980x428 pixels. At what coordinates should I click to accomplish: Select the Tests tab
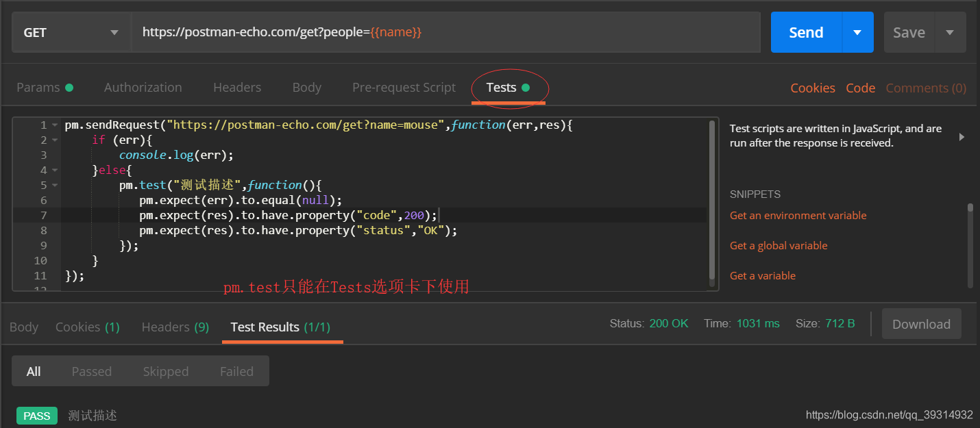pos(508,88)
